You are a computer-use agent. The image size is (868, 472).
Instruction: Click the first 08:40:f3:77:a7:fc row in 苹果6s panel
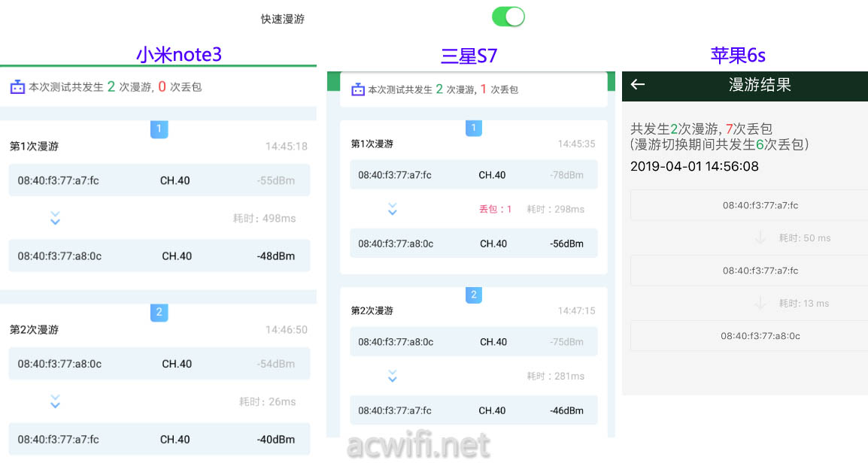[749, 205]
